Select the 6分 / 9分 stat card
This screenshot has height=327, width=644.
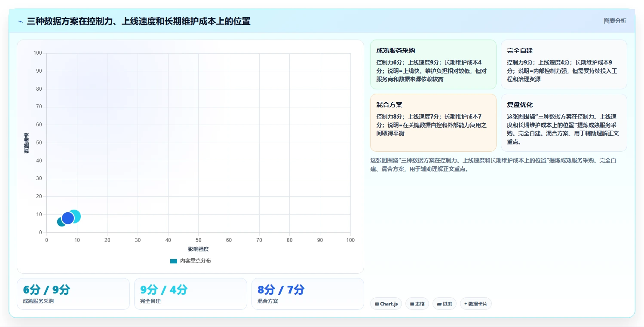[x=73, y=294]
